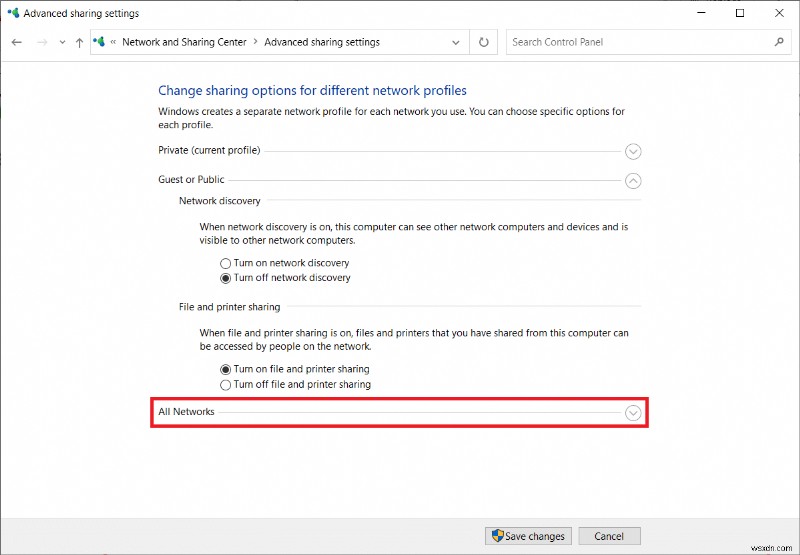Select Turn off network discovery

click(285, 278)
